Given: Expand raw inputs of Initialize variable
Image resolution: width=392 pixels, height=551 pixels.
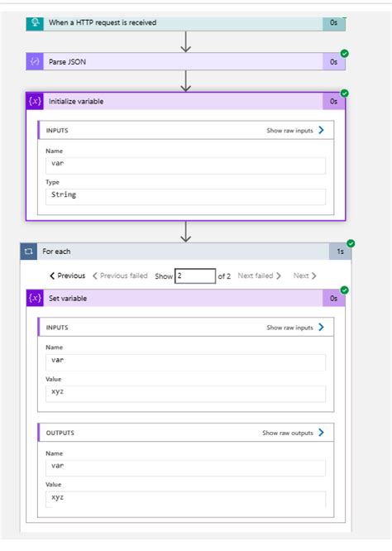Looking at the screenshot, I should pos(295,131).
